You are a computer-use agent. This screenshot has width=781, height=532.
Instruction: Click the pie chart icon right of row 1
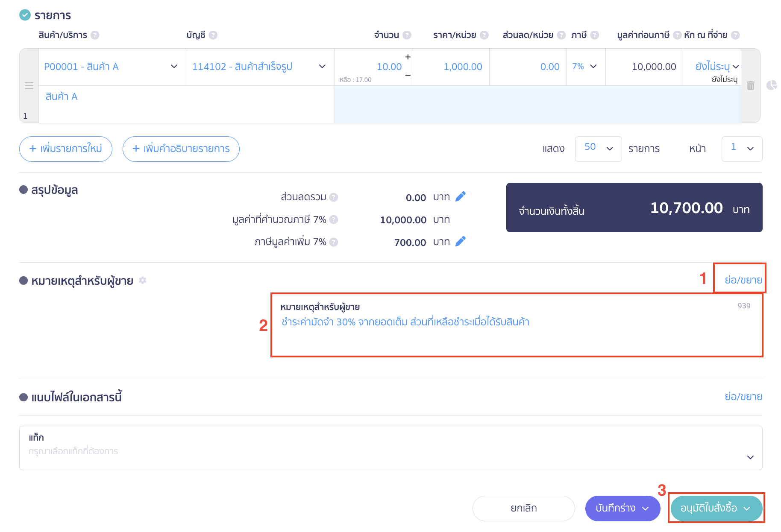(x=772, y=85)
